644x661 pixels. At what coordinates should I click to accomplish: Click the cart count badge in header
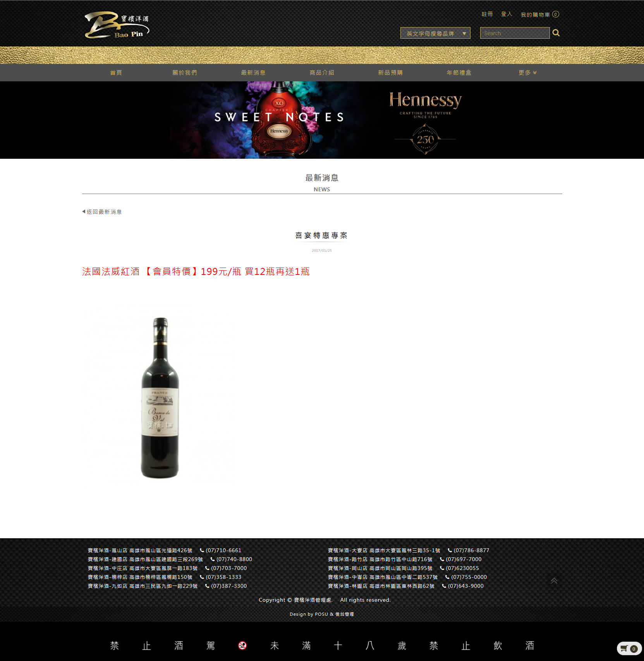[556, 14]
